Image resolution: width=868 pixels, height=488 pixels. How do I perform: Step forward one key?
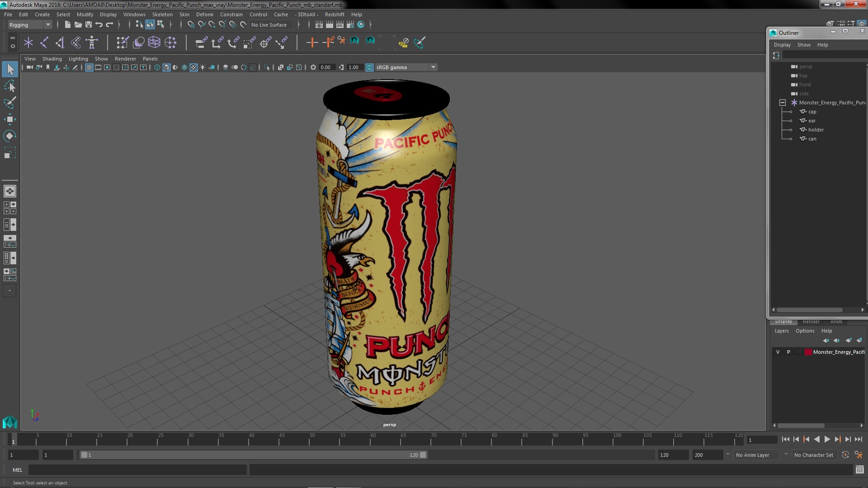tap(837, 439)
